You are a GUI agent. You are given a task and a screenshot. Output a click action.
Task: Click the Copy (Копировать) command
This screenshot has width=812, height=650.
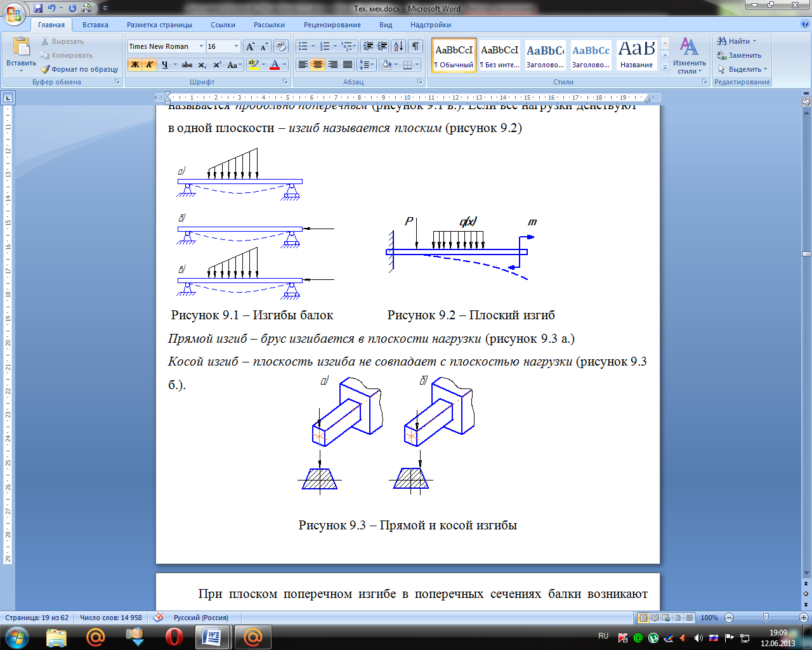[x=67, y=55]
